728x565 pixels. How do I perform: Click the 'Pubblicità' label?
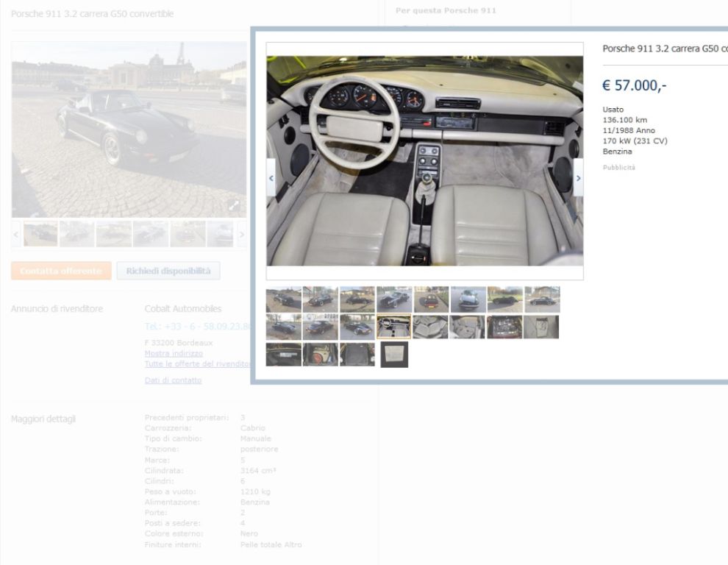619,167
